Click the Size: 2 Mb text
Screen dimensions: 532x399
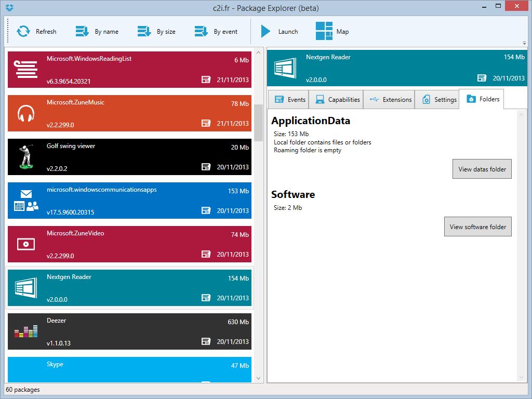[x=288, y=208]
